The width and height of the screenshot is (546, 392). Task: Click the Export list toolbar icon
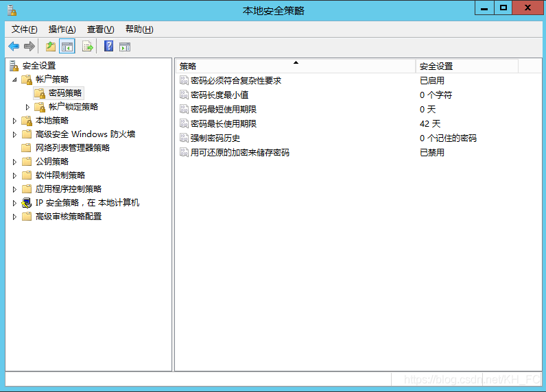tap(88, 47)
